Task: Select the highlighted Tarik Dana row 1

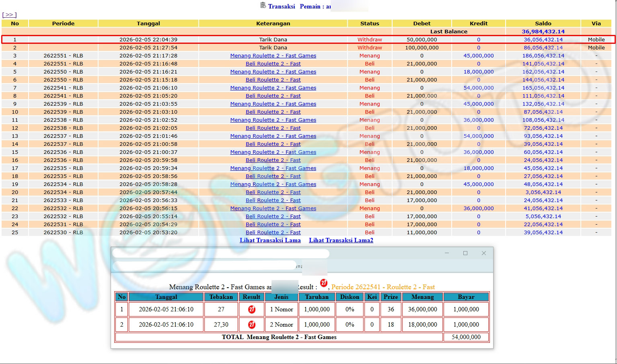Action: (x=273, y=40)
